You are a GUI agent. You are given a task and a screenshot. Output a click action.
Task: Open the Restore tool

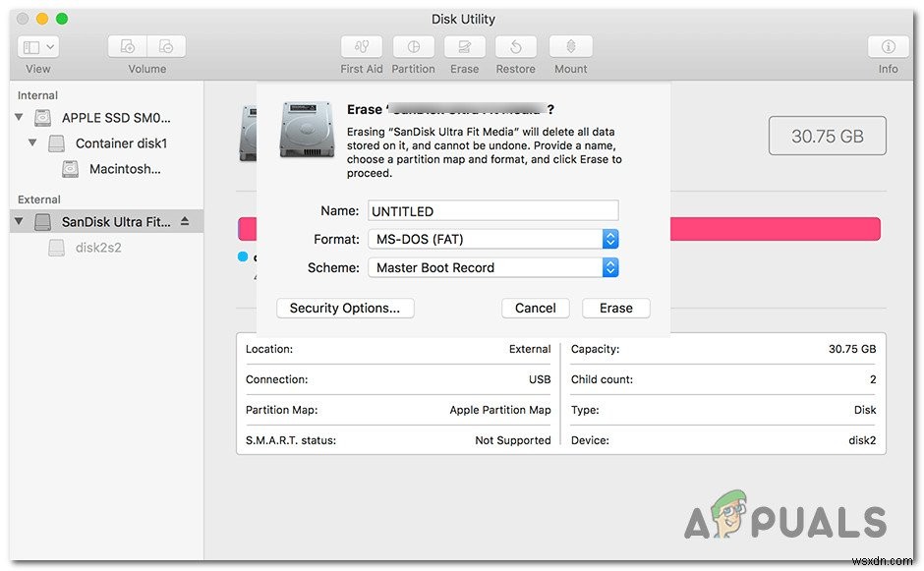(x=515, y=46)
